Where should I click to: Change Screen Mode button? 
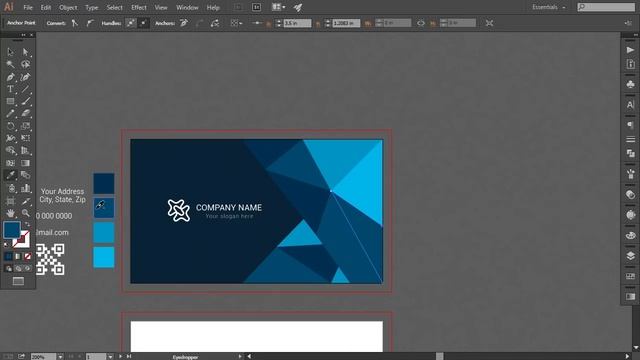point(18,281)
